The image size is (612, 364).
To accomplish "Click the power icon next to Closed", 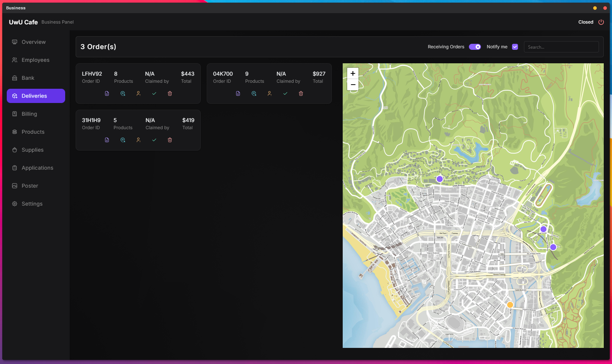I will pyautogui.click(x=601, y=22).
